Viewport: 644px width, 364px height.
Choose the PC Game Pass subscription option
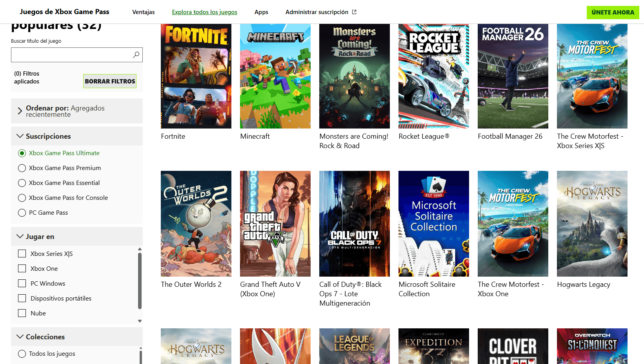pos(22,213)
